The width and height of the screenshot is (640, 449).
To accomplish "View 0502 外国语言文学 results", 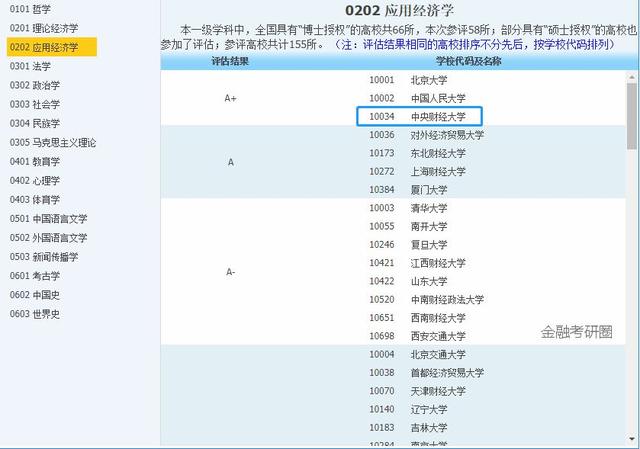I will point(48,238).
